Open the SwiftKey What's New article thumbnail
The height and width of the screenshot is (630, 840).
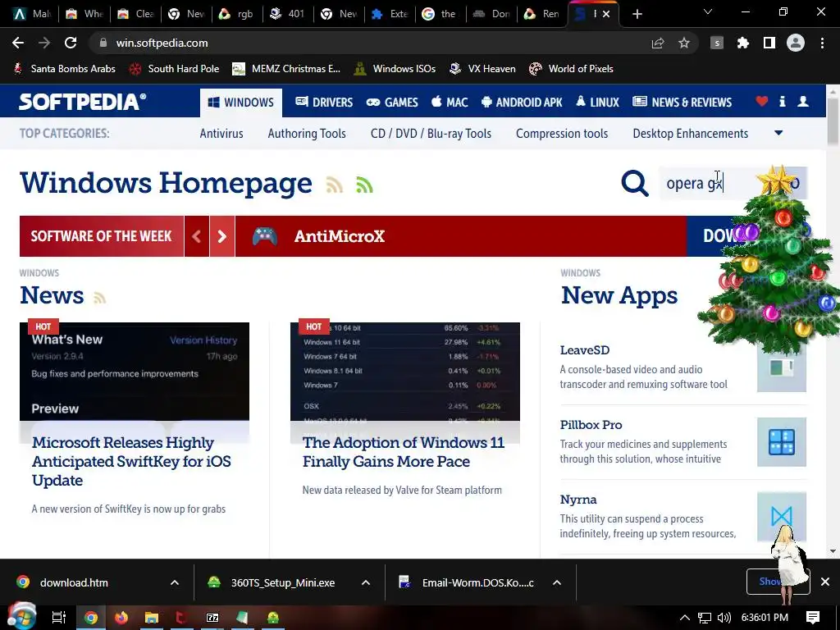pos(135,372)
